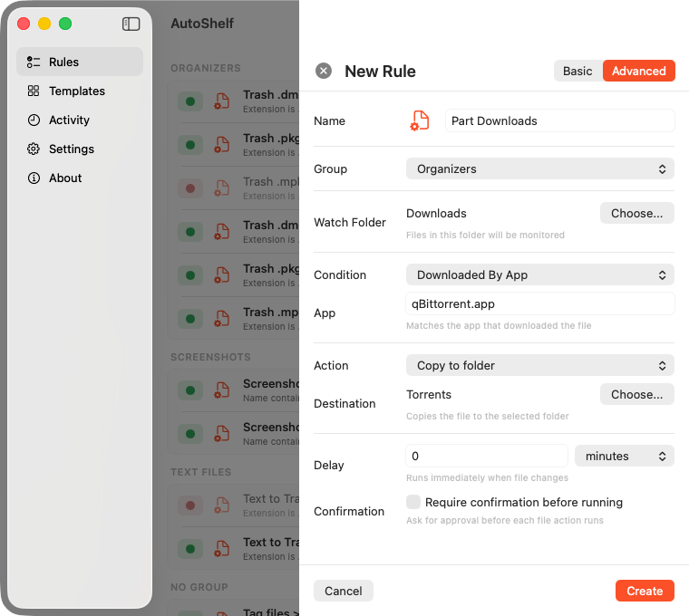The width and height of the screenshot is (689, 616).
Task: Click the greyed-out Trash .mpl rule title
Action: (271, 182)
